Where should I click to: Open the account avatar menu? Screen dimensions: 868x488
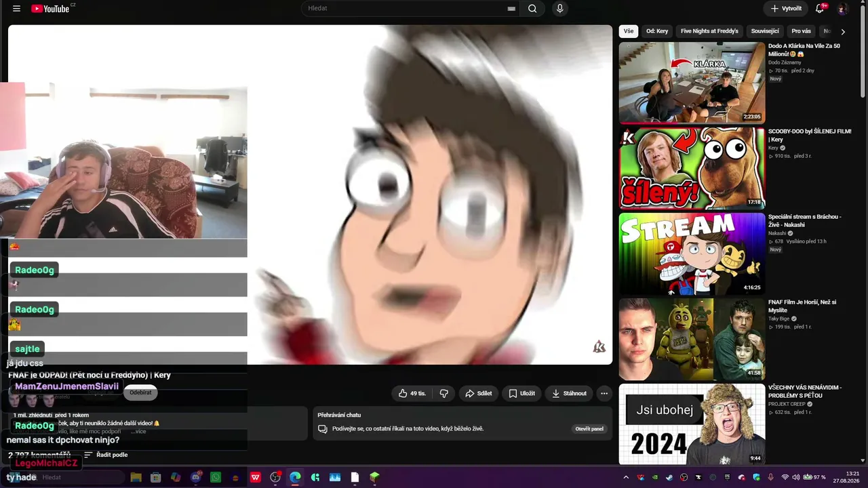(842, 9)
